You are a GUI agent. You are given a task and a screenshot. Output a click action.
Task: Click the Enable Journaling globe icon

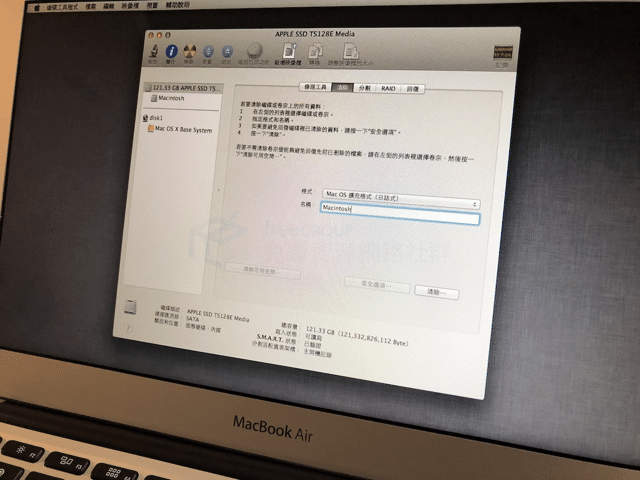254,51
